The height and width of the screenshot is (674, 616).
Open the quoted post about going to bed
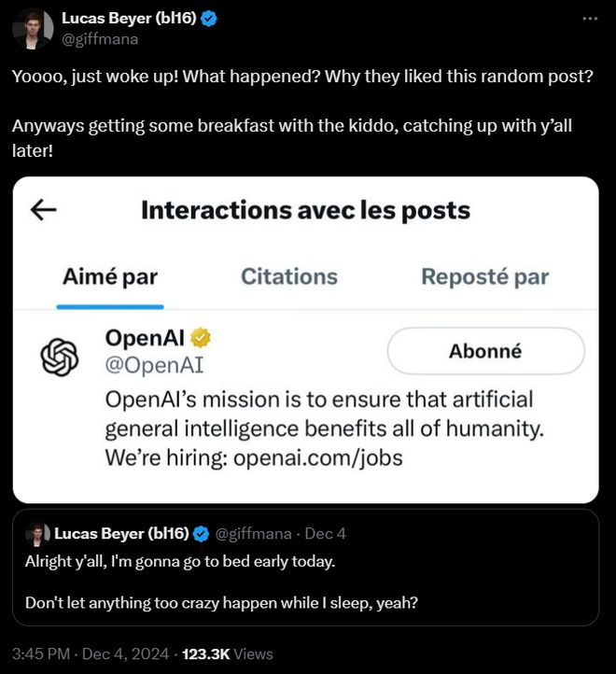(x=305, y=583)
